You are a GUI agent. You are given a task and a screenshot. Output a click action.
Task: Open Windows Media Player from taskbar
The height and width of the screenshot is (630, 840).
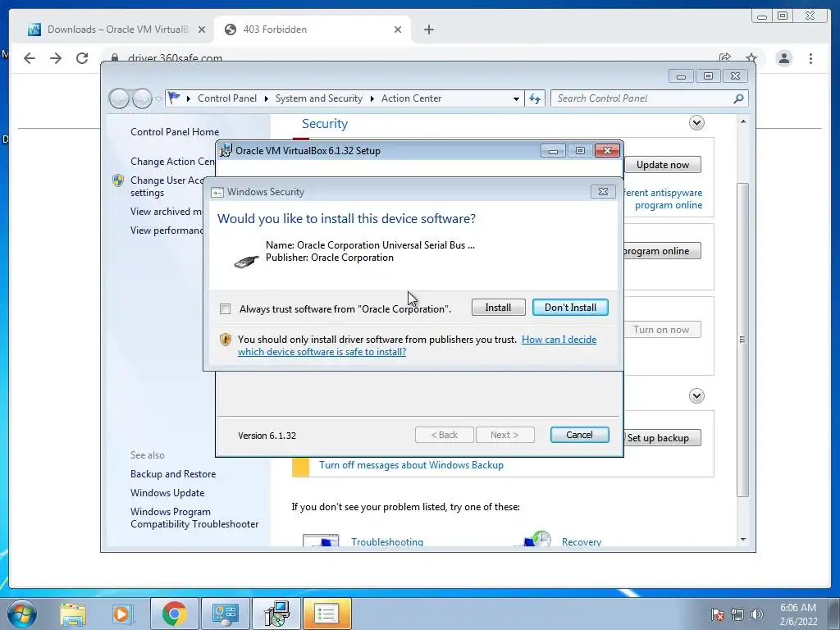121,614
